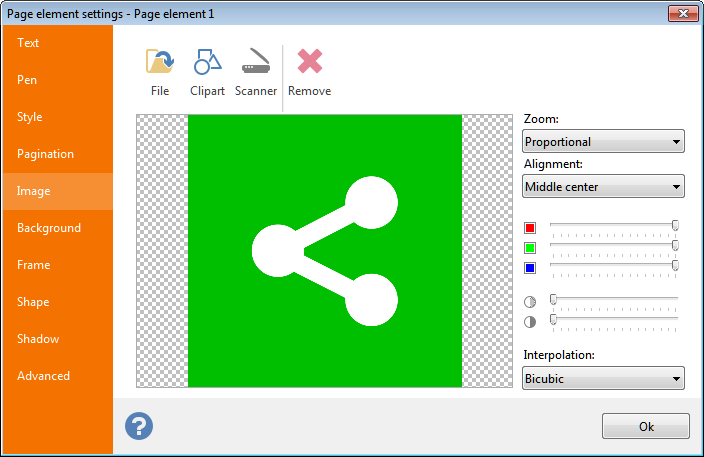Open the Clipart picker

pyautogui.click(x=207, y=72)
